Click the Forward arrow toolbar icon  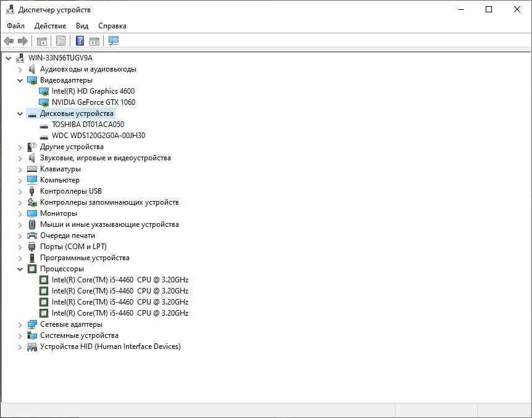click(x=23, y=41)
